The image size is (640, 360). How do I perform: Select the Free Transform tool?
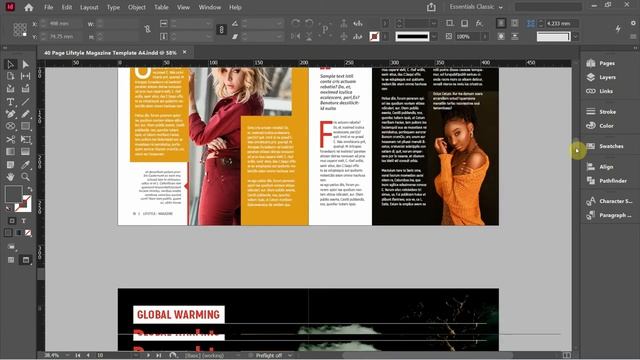click(x=26, y=140)
